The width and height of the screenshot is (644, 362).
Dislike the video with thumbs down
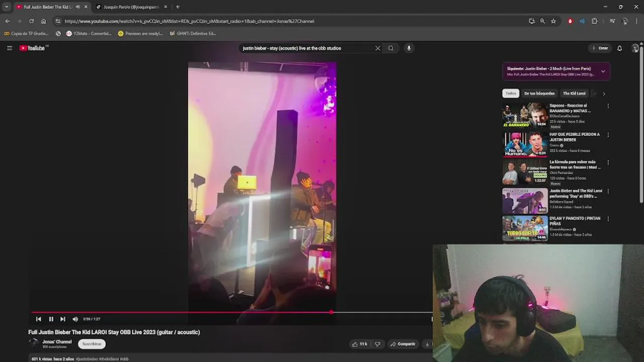378,344
